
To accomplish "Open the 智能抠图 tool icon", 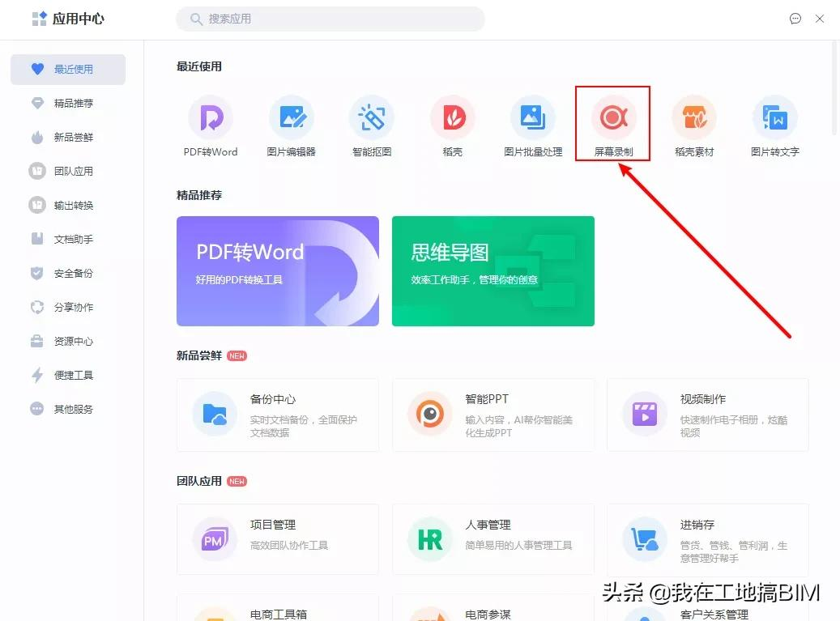I will 372,117.
